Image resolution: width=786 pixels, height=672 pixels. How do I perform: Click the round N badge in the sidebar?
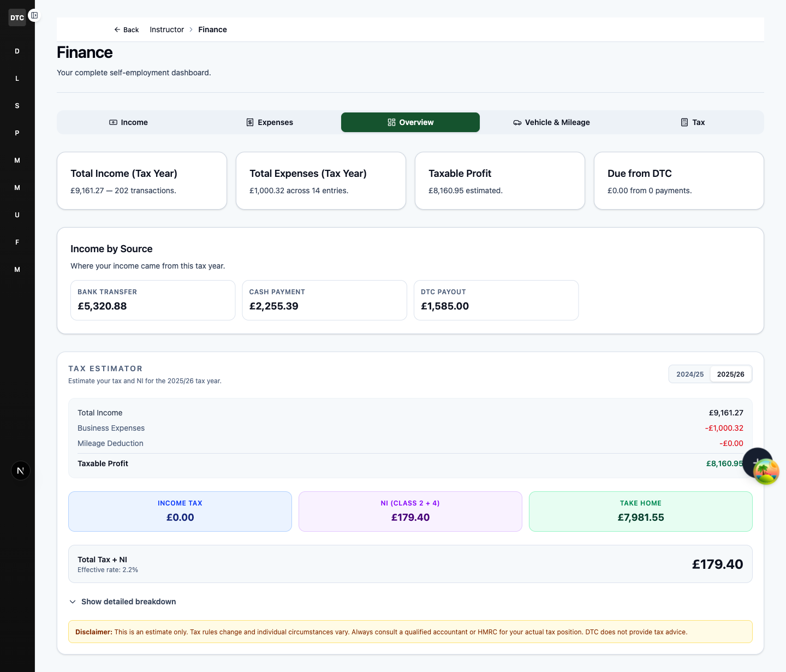(x=21, y=471)
